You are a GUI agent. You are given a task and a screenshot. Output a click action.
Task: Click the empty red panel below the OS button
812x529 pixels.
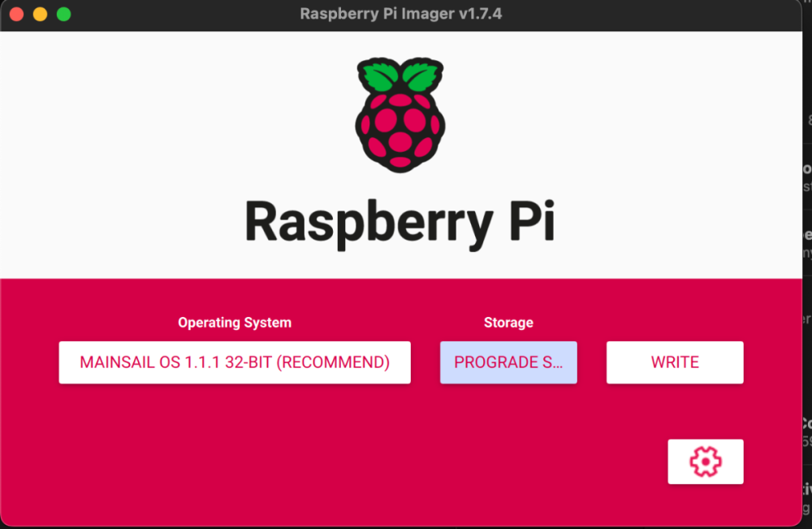point(235,451)
